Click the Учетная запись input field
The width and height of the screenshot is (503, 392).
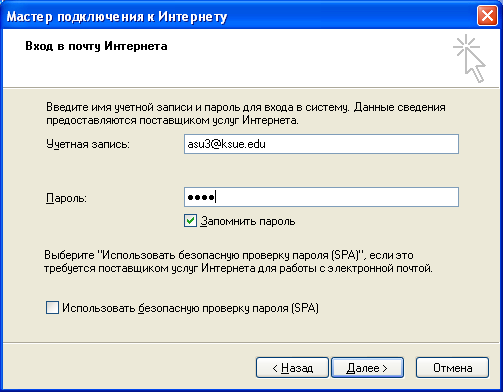321,144
